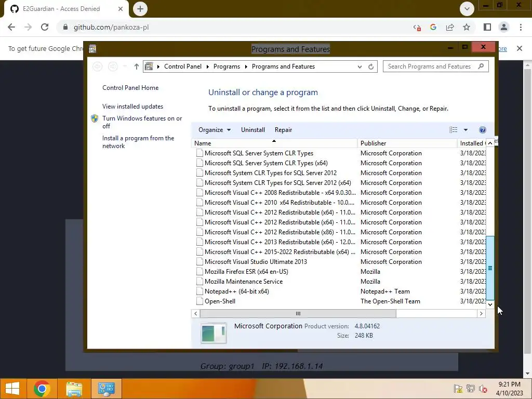Click the blocked-code icon in address bar

click(x=417, y=28)
